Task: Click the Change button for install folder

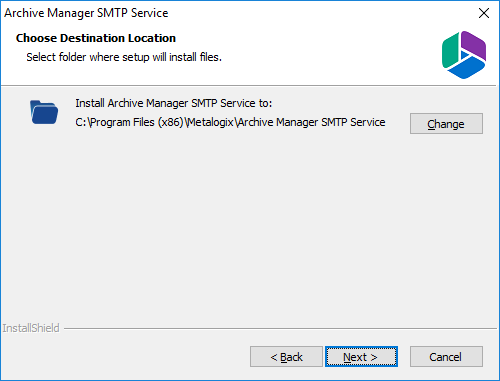Action: (446, 124)
